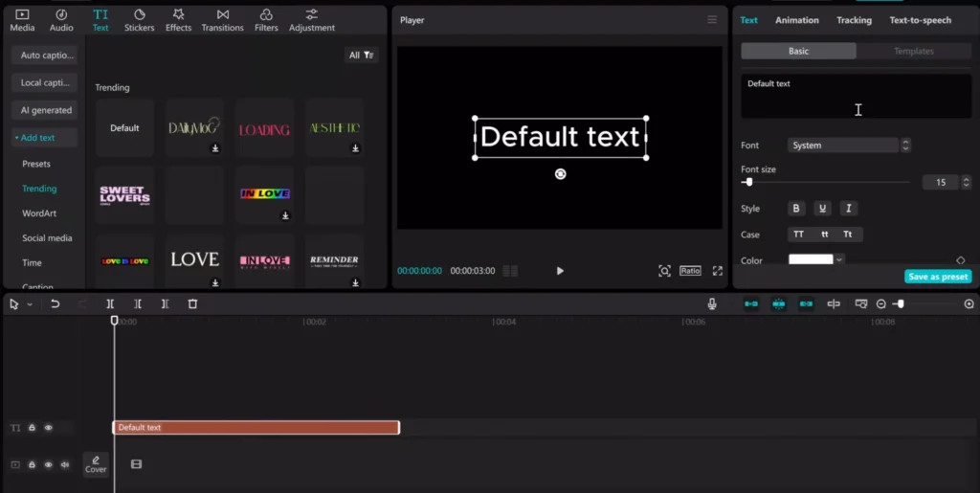Lock the text track

point(32,427)
